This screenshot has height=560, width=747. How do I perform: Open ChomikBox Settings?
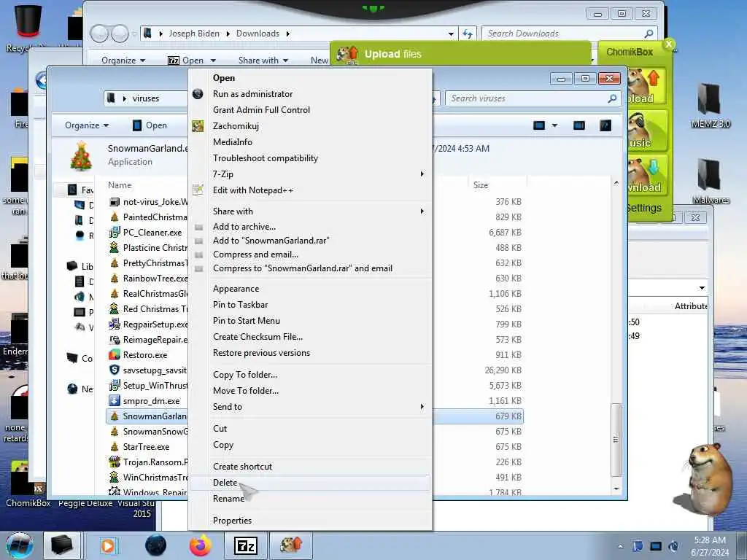(x=643, y=208)
